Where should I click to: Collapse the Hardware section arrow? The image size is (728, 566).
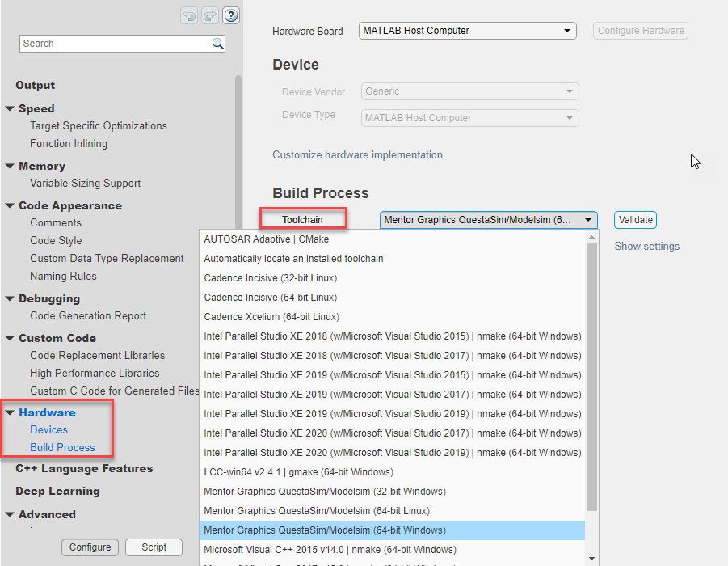[10, 412]
